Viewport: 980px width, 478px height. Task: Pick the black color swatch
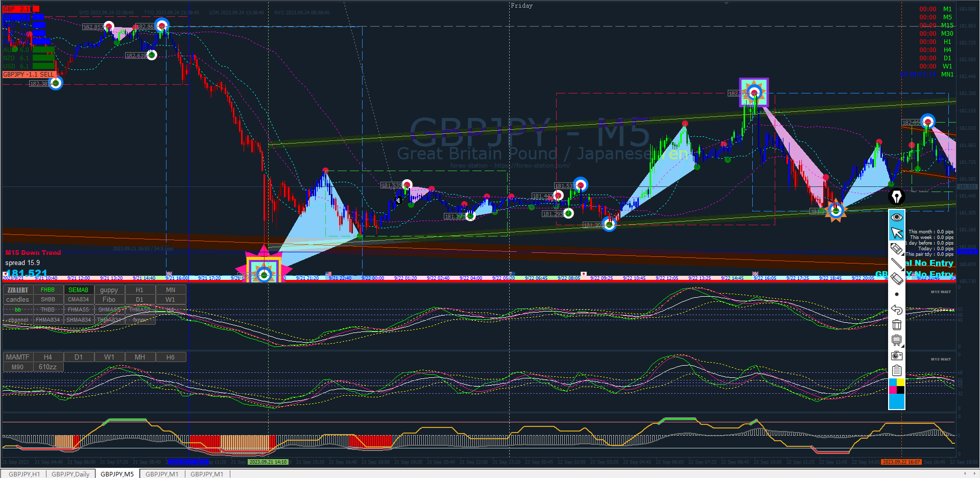pyautogui.click(x=901, y=390)
